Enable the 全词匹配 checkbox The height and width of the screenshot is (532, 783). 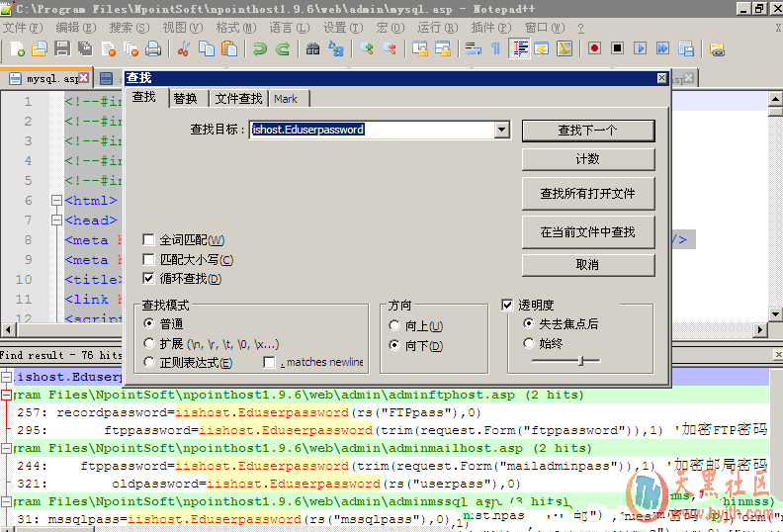[x=149, y=240]
